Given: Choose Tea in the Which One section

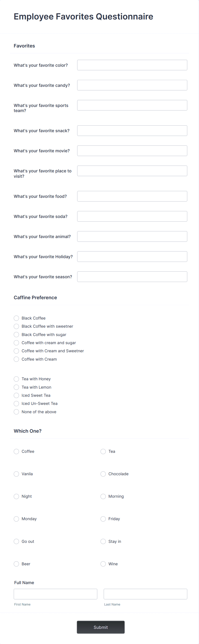Looking at the screenshot, I should pyautogui.click(x=103, y=451).
